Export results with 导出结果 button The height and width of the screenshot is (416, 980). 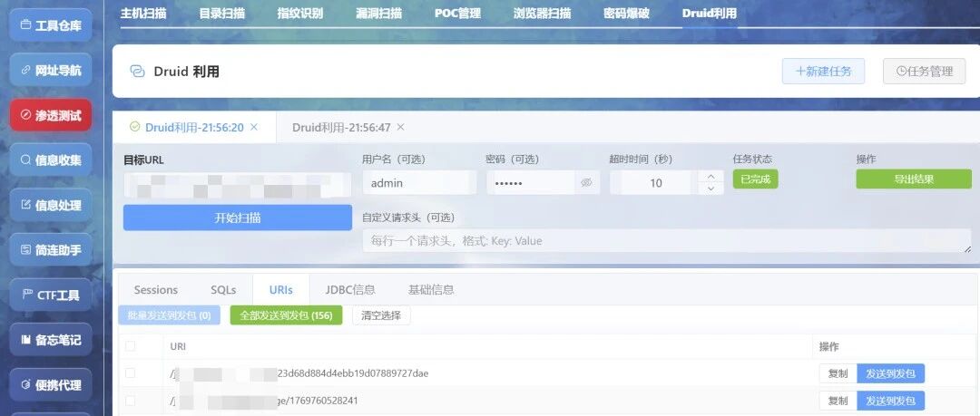coord(914,179)
